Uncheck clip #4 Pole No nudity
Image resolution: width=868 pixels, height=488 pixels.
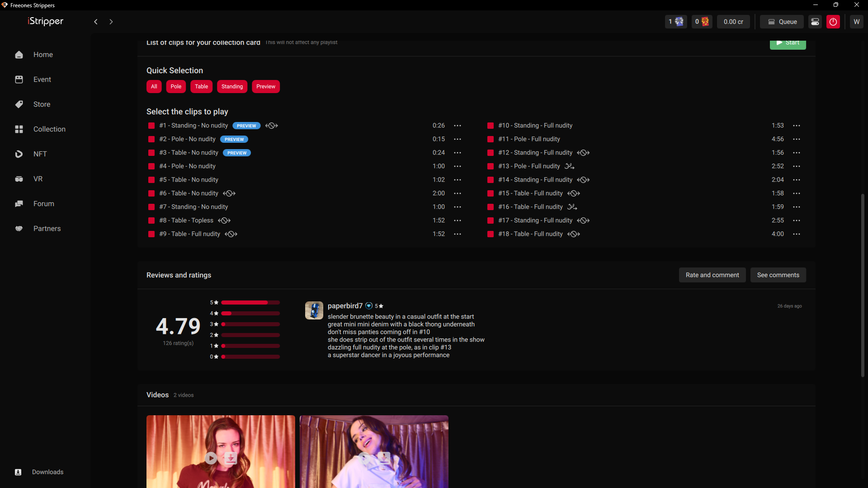click(x=151, y=166)
